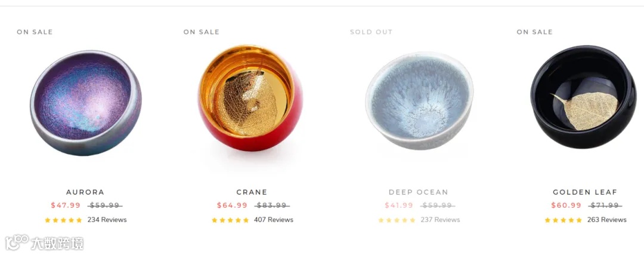Open Deep Ocean's 237 Reviews link
This screenshot has height=255, width=644.
pyautogui.click(x=440, y=220)
